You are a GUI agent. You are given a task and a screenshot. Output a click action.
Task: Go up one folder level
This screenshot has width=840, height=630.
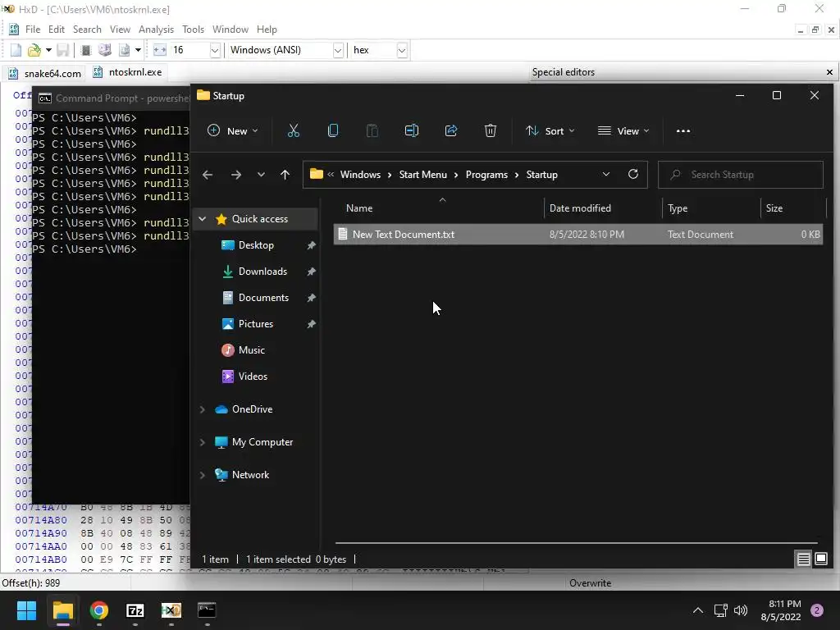(x=285, y=175)
